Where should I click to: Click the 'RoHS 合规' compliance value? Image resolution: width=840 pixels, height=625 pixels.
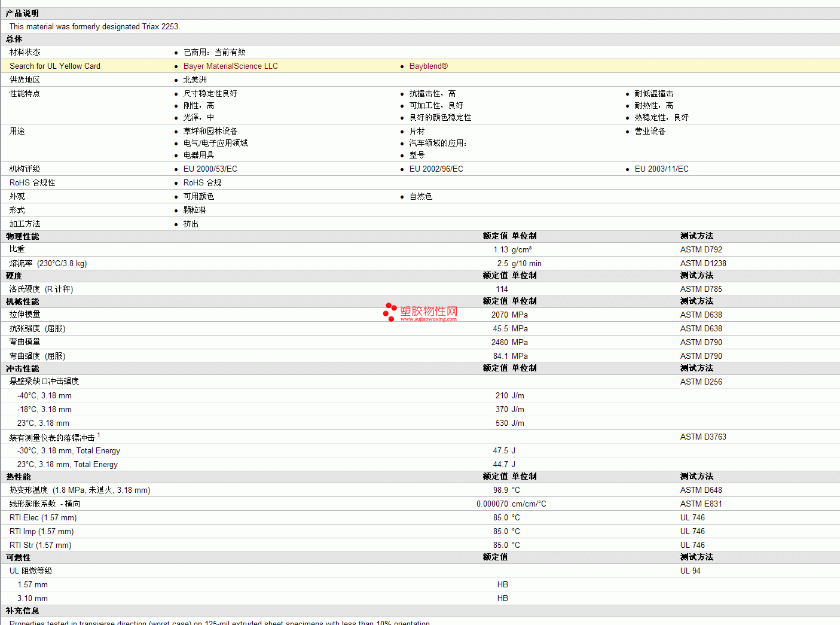pyautogui.click(x=202, y=182)
